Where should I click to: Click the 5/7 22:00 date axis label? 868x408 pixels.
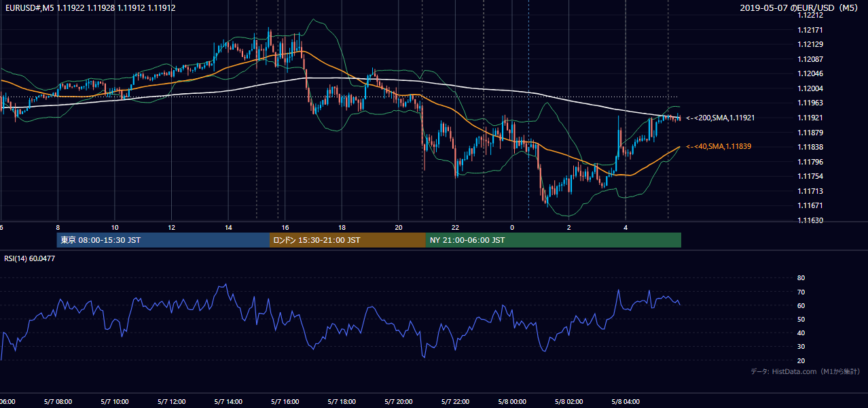click(x=456, y=402)
